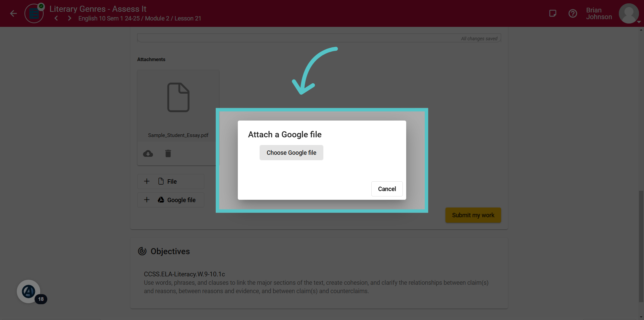Click the Literary Genres - Assess It title
Image resolution: width=644 pixels, height=320 pixels.
pyautogui.click(x=98, y=9)
